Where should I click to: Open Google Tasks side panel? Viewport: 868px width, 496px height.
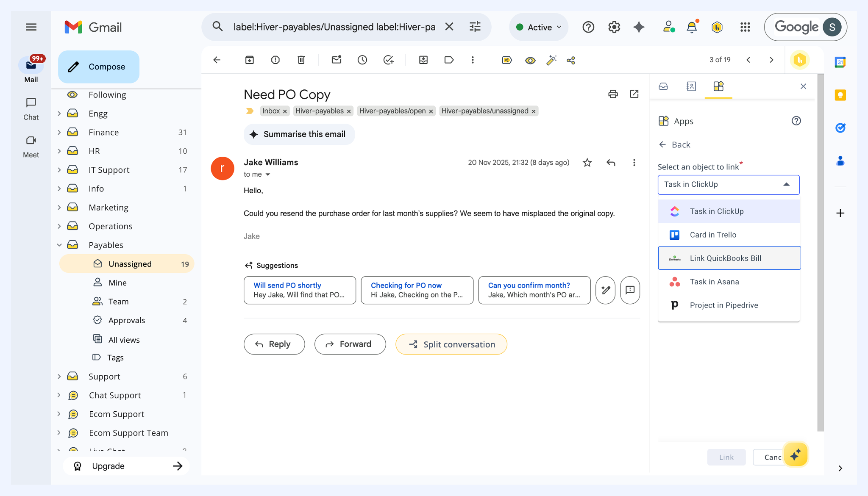840,128
